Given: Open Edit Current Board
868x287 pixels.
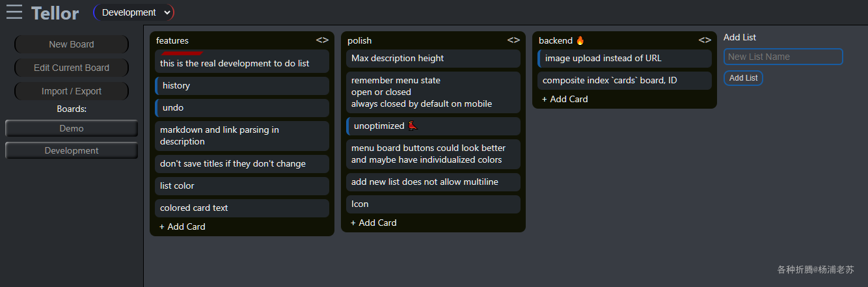Looking at the screenshot, I should tap(72, 68).
